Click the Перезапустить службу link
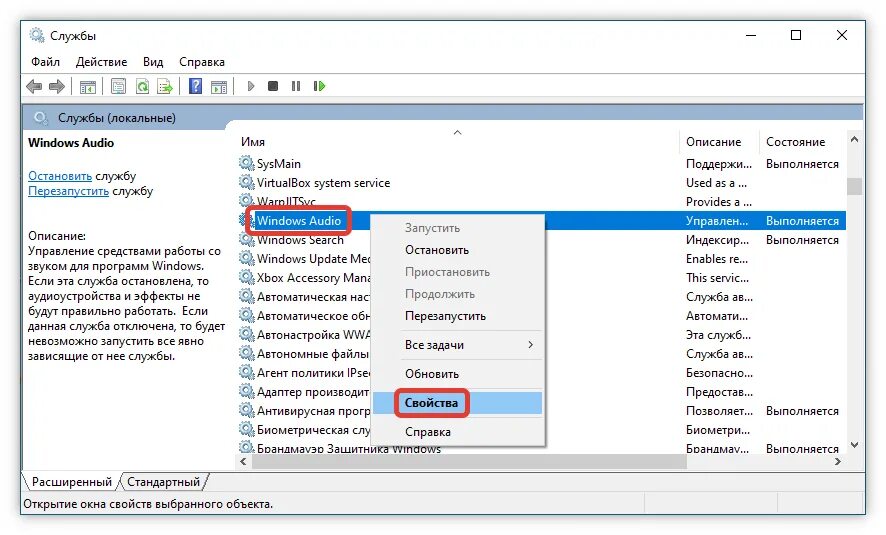This screenshot has height=535, width=886. click(68, 191)
